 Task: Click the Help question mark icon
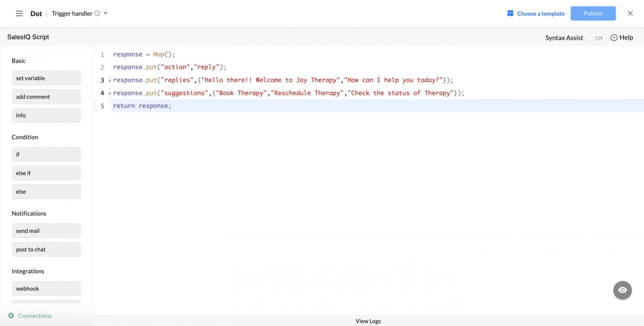[614, 38]
